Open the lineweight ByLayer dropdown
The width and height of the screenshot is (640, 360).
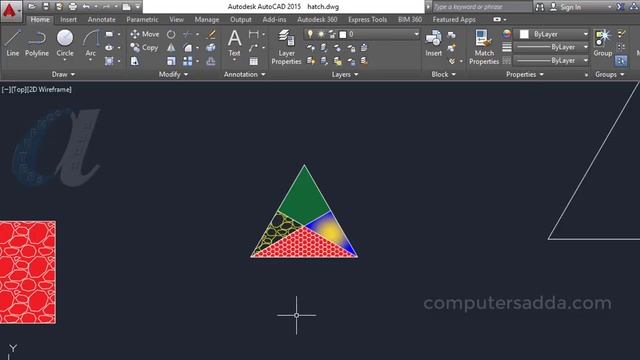point(551,47)
